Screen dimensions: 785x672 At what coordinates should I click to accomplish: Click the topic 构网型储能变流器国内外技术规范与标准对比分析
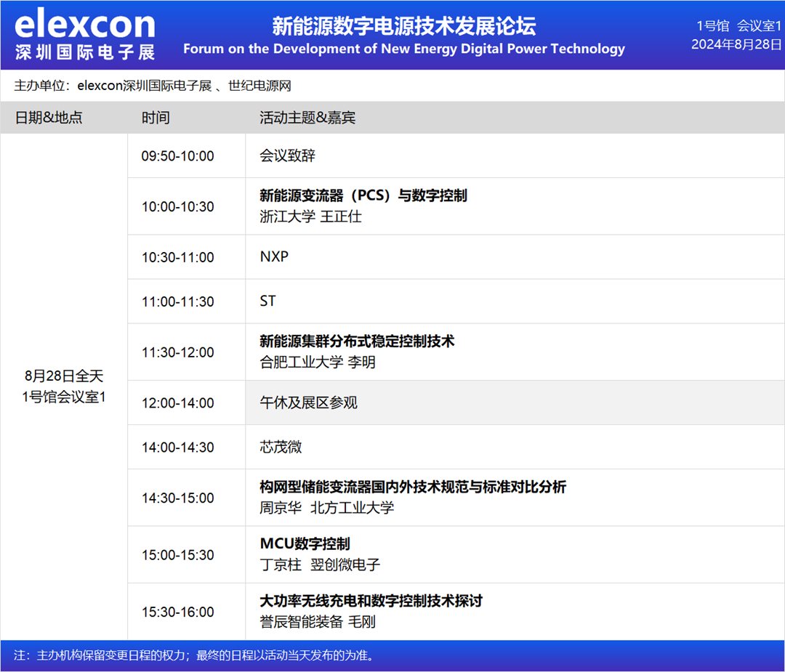click(413, 487)
